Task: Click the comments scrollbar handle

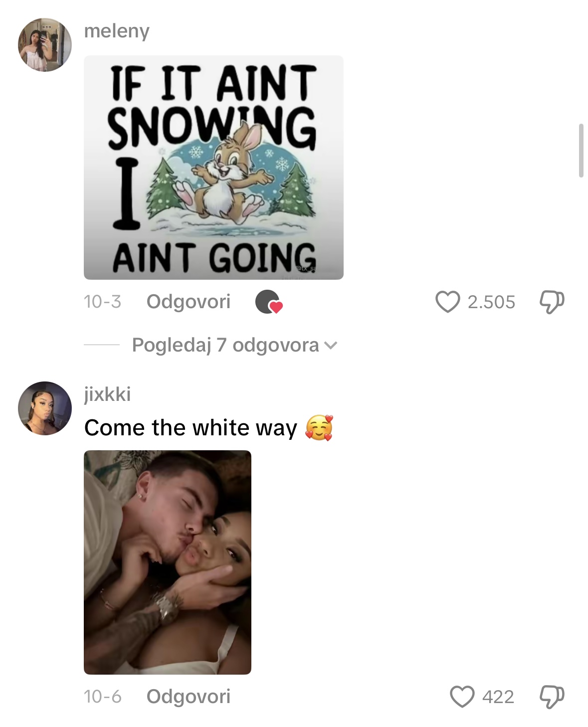Action: click(581, 151)
